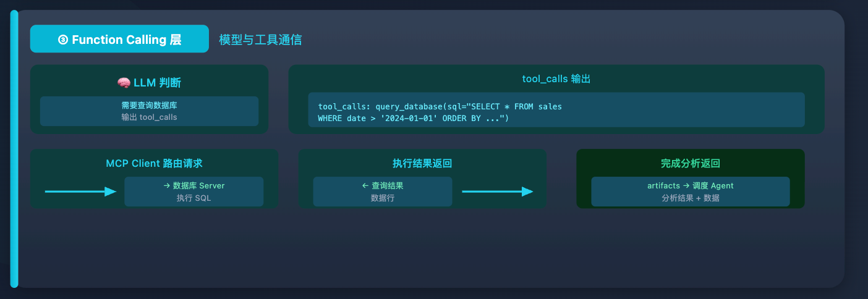Click the WHERE date code line

pyautogui.click(x=413, y=118)
